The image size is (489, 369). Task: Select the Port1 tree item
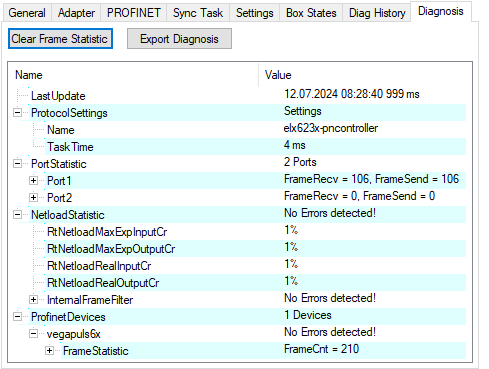tap(59, 181)
